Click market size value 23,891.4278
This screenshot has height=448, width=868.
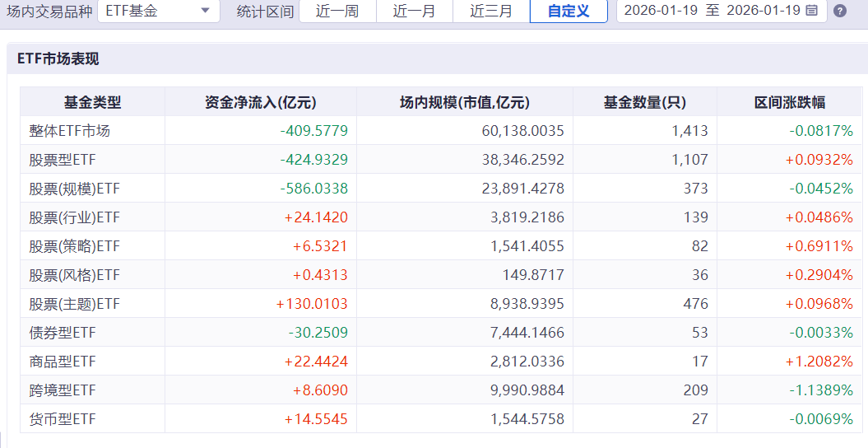[523, 189]
